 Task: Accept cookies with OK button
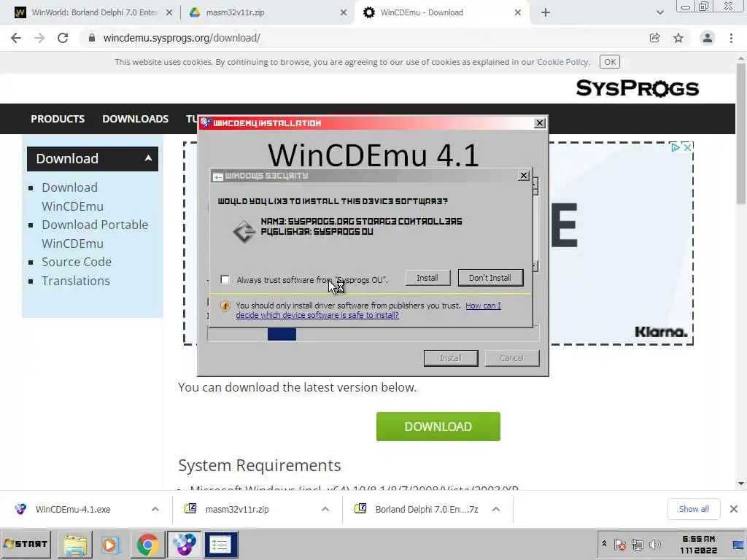tap(610, 62)
